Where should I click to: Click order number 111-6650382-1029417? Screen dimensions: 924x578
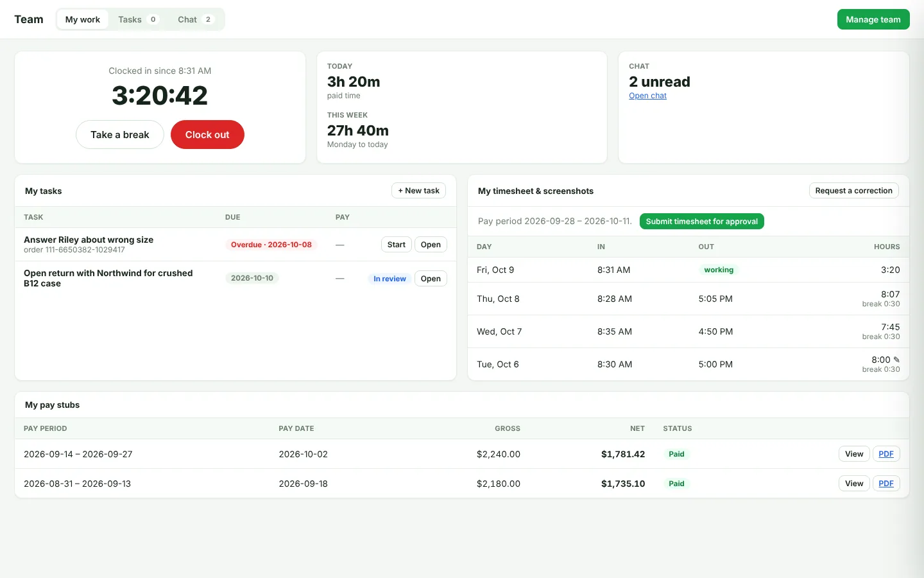(74, 250)
